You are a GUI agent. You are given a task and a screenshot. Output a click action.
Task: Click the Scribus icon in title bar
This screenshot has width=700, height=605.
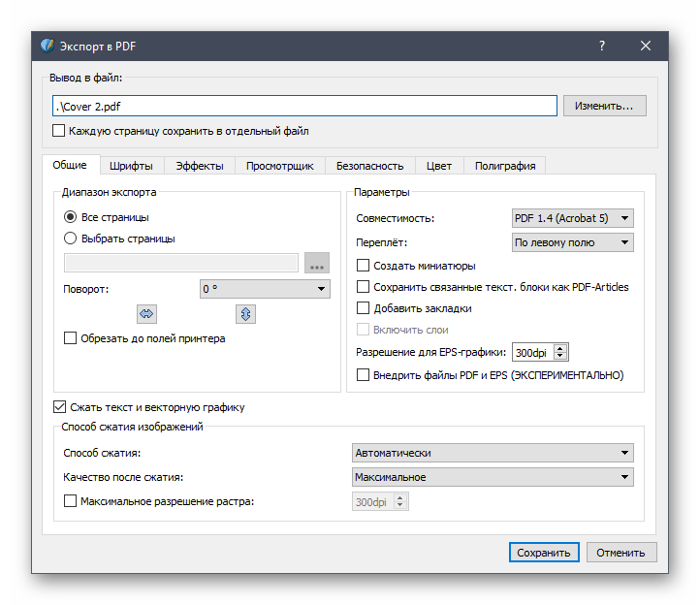coord(49,46)
